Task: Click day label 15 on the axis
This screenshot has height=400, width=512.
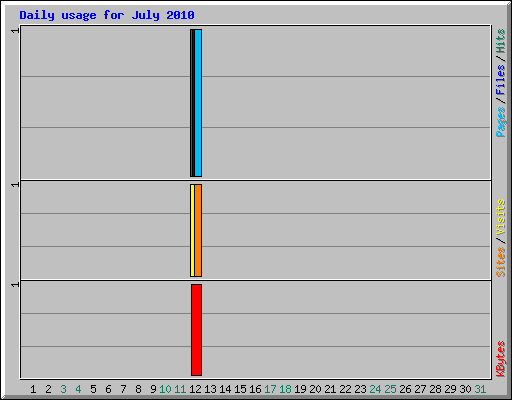Action: click(240, 389)
